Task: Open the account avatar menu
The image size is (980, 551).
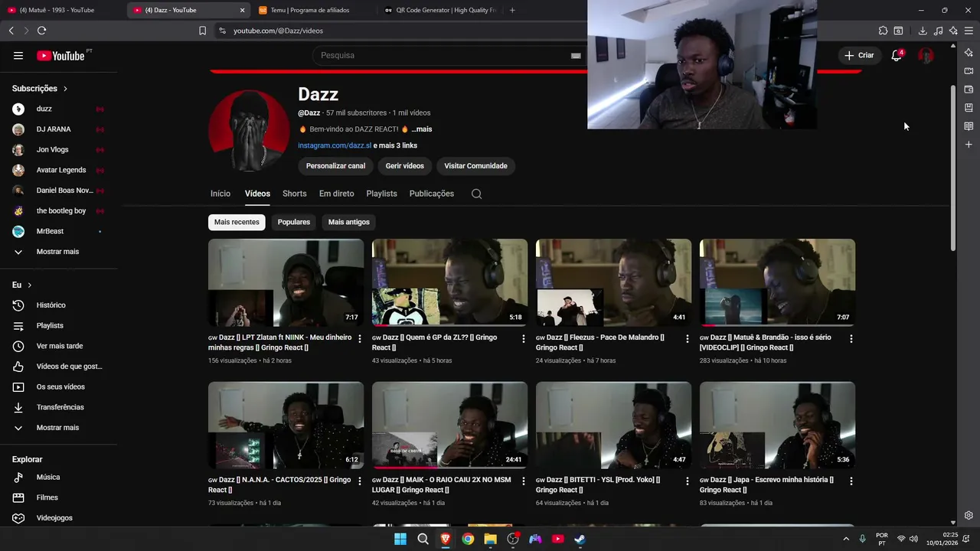Action: pos(926,55)
